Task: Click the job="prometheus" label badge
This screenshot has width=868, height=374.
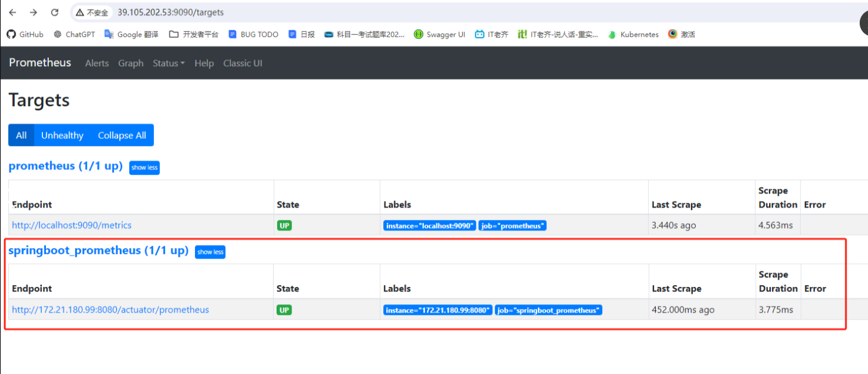Action: coord(513,225)
